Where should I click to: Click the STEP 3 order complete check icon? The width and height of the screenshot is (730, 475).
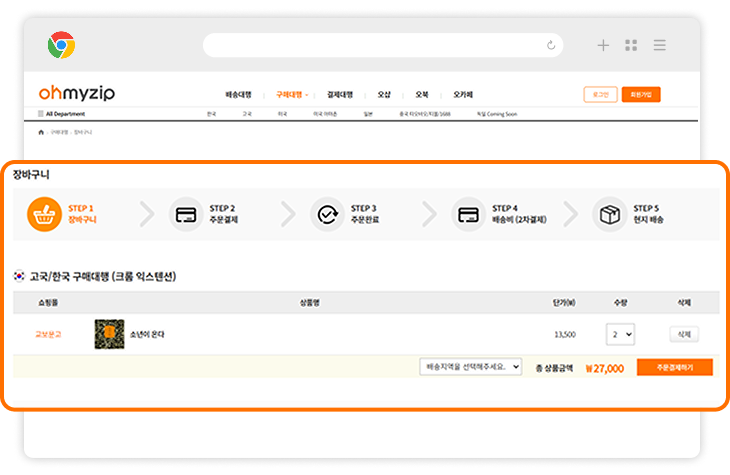326,214
